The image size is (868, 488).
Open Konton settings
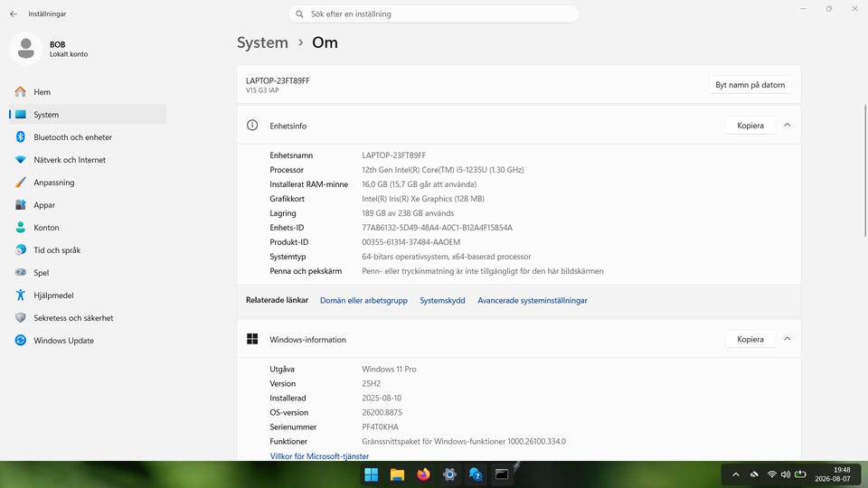point(88,228)
